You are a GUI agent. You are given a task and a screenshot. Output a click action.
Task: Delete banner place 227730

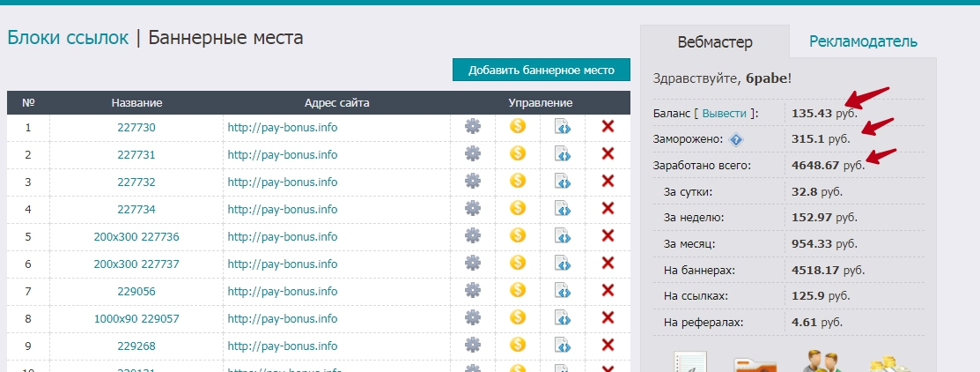pos(608,127)
